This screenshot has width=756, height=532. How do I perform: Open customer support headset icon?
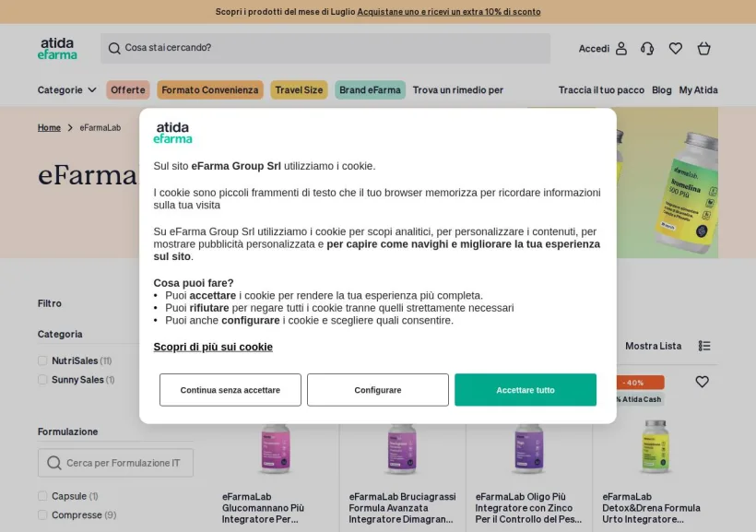647,49
